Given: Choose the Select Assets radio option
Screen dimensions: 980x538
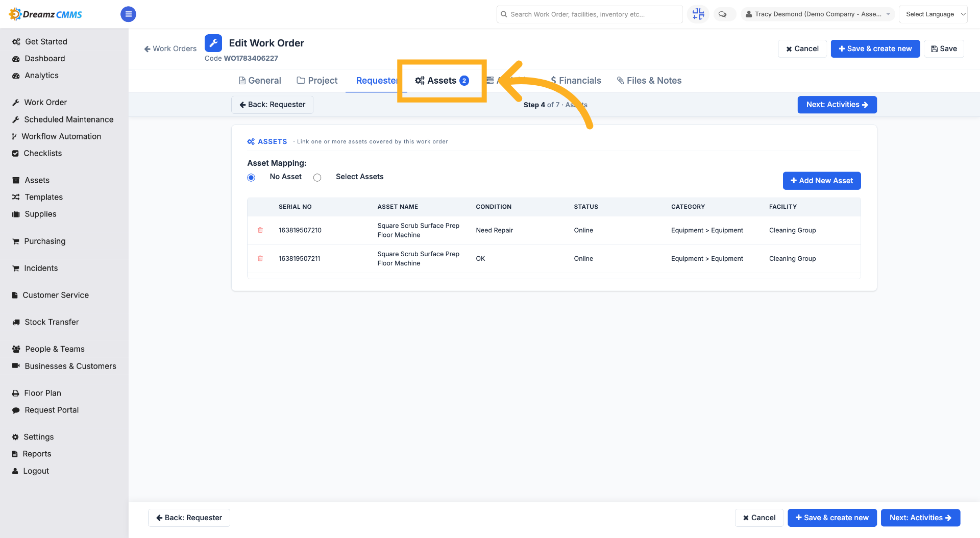Looking at the screenshot, I should 317,178.
